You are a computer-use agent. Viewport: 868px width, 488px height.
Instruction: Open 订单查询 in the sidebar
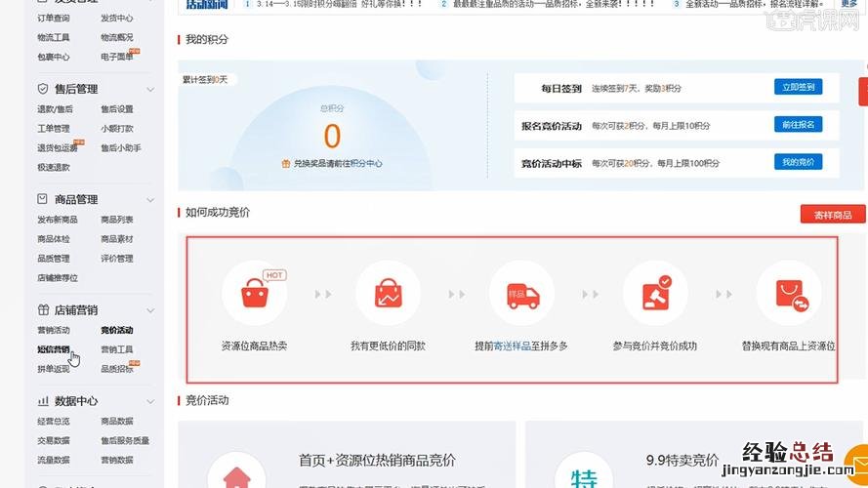coord(54,18)
